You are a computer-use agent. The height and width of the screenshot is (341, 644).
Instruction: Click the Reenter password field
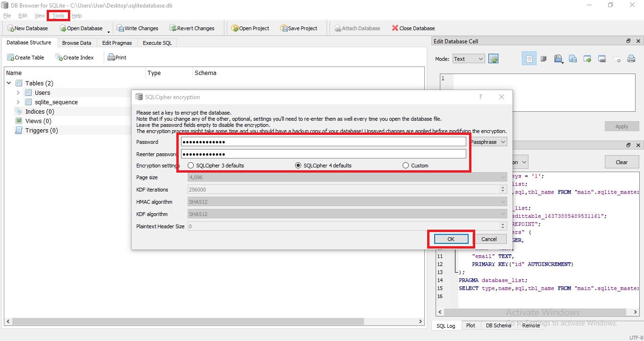pyautogui.click(x=323, y=154)
